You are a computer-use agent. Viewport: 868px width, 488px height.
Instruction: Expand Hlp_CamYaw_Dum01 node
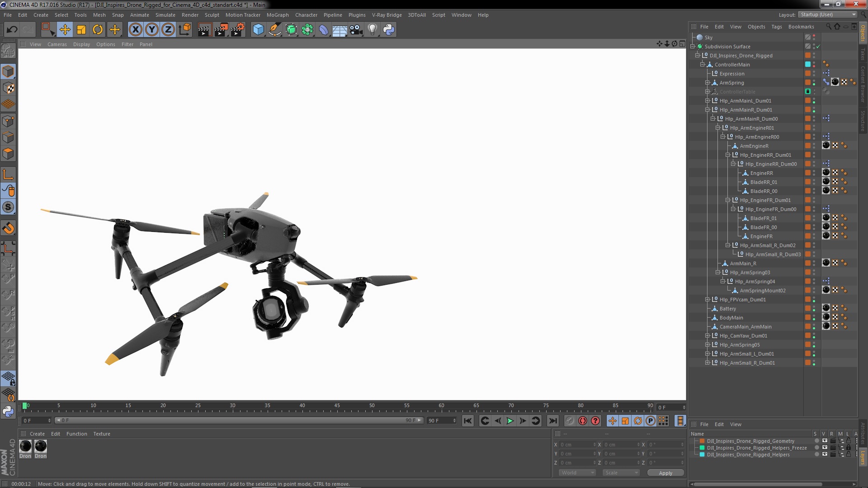click(707, 336)
